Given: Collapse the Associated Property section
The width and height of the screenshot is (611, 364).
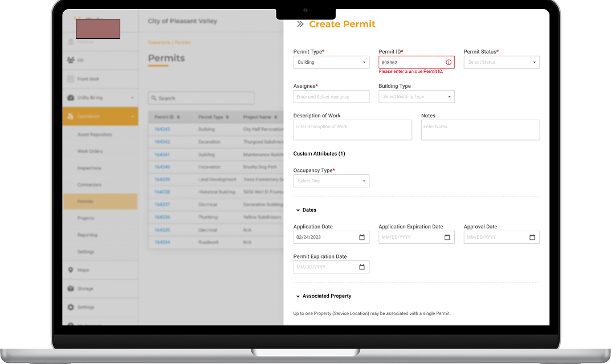Looking at the screenshot, I should pyautogui.click(x=298, y=296).
